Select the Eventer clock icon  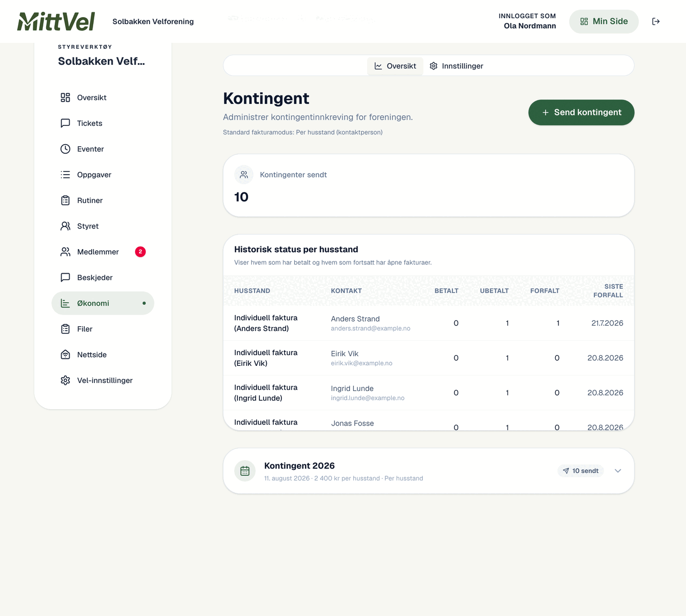tap(65, 149)
